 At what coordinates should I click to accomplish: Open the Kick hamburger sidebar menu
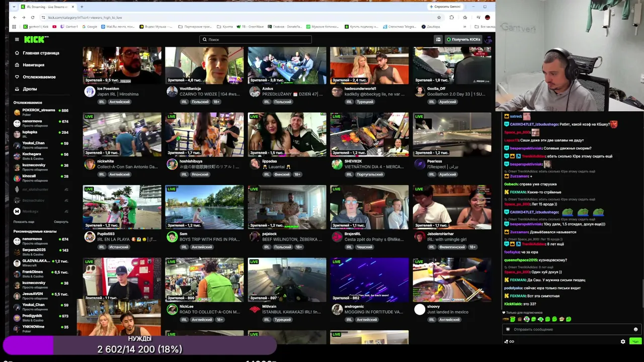[17, 39]
